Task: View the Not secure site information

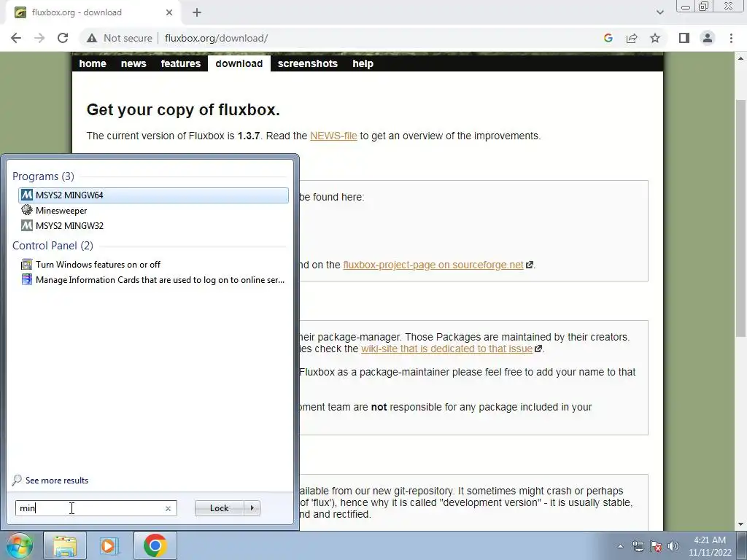Action: tap(119, 38)
